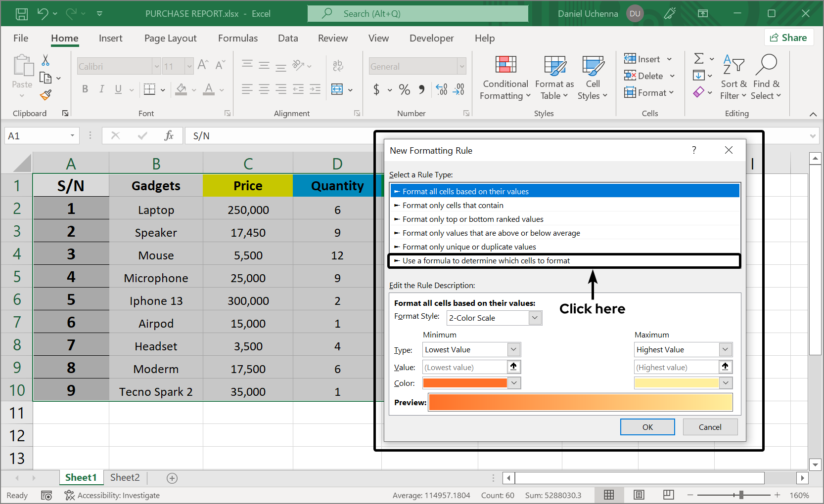The width and height of the screenshot is (824, 504).
Task: Select the Format Painter tool
Action: click(46, 95)
